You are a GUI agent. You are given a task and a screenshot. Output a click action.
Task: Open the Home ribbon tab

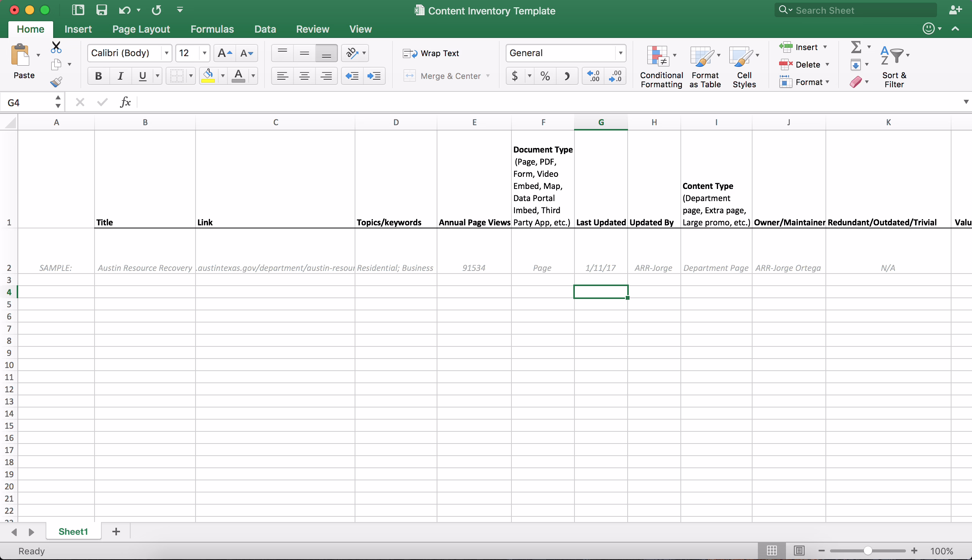[30, 29]
